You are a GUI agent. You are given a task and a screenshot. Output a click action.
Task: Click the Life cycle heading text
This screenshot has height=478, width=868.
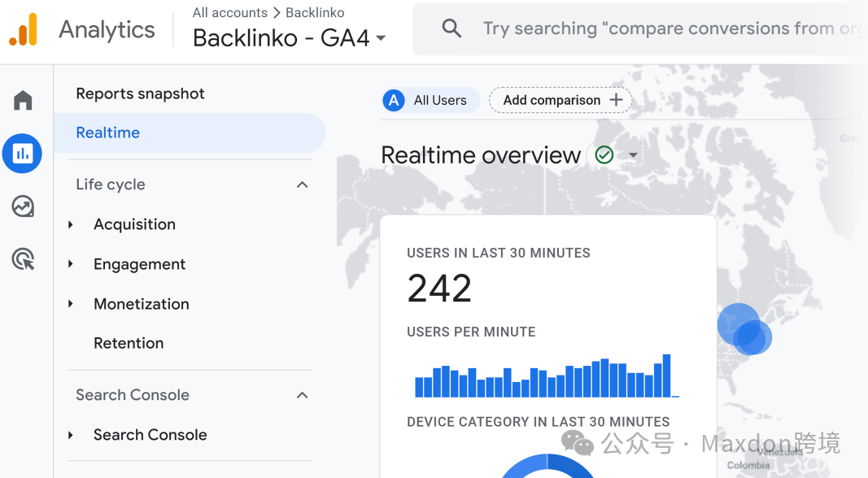click(110, 185)
